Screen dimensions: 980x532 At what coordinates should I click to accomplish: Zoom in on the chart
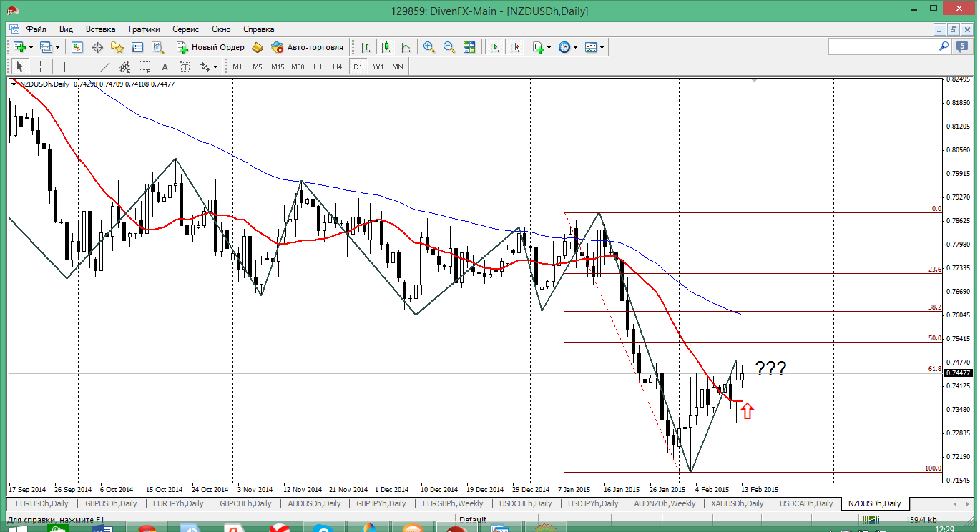coord(429,47)
